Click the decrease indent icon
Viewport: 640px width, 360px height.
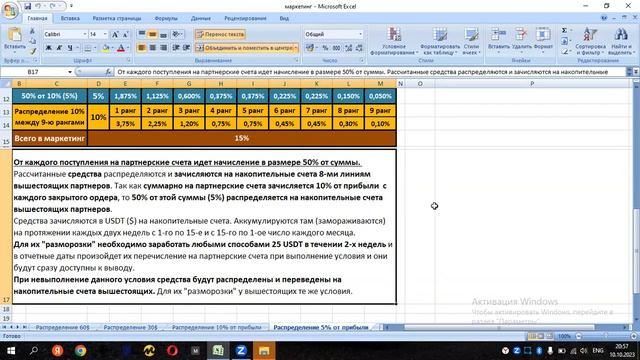click(x=176, y=48)
